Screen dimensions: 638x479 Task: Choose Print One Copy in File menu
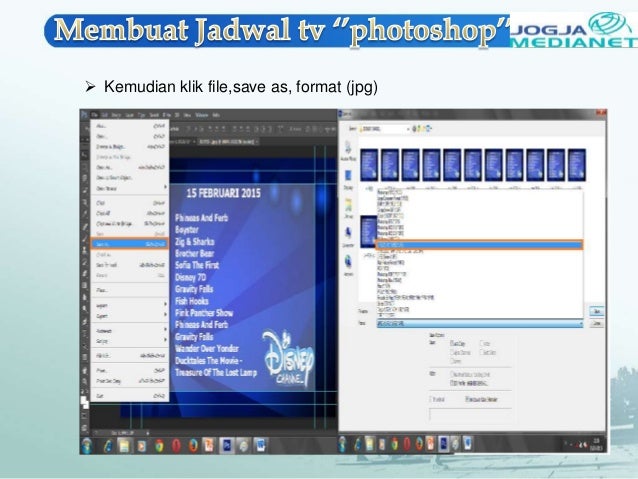[129, 381]
